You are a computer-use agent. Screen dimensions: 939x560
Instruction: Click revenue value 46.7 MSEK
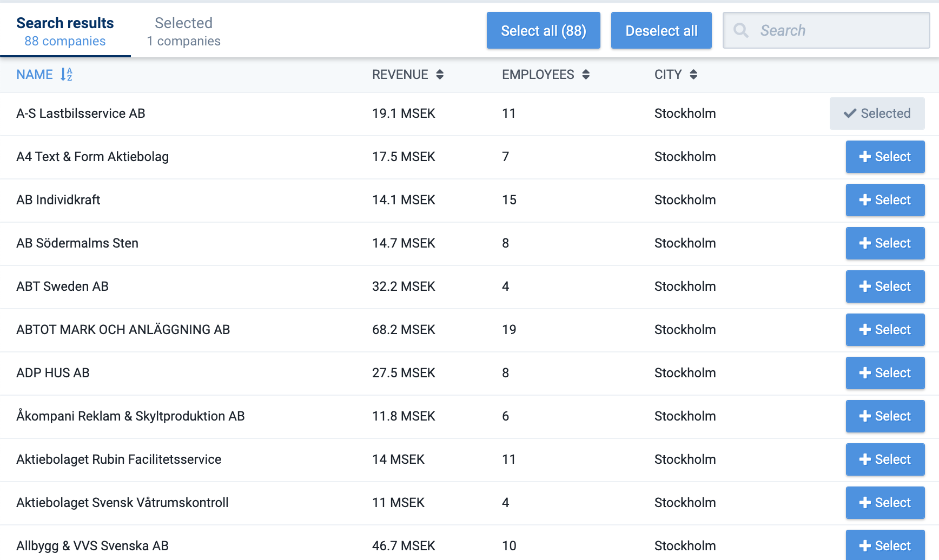(x=404, y=546)
